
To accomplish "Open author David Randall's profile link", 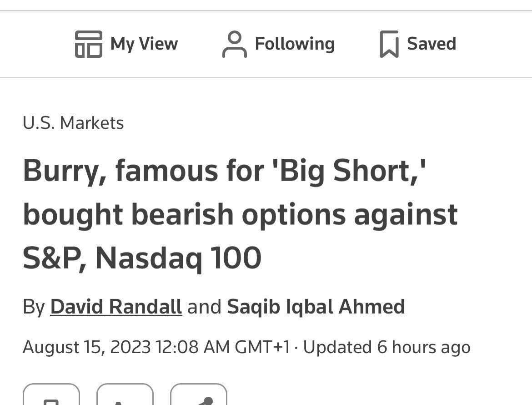I will pyautogui.click(x=116, y=306).
